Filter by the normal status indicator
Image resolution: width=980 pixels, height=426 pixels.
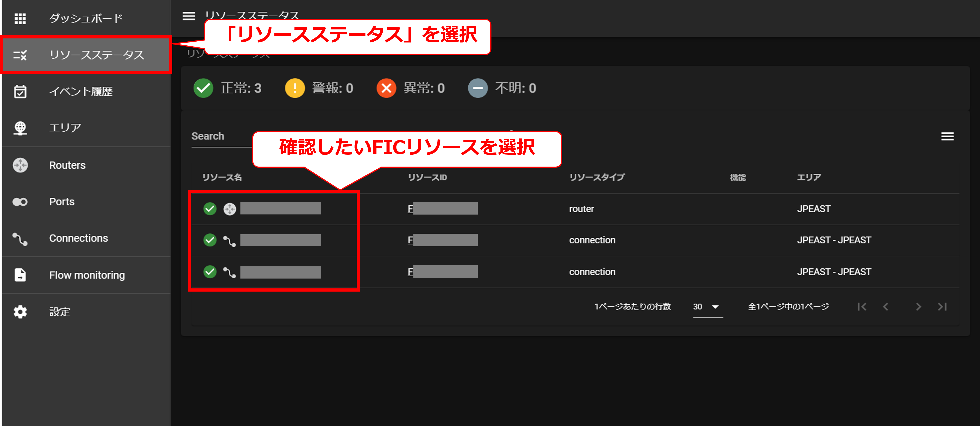pyautogui.click(x=204, y=88)
